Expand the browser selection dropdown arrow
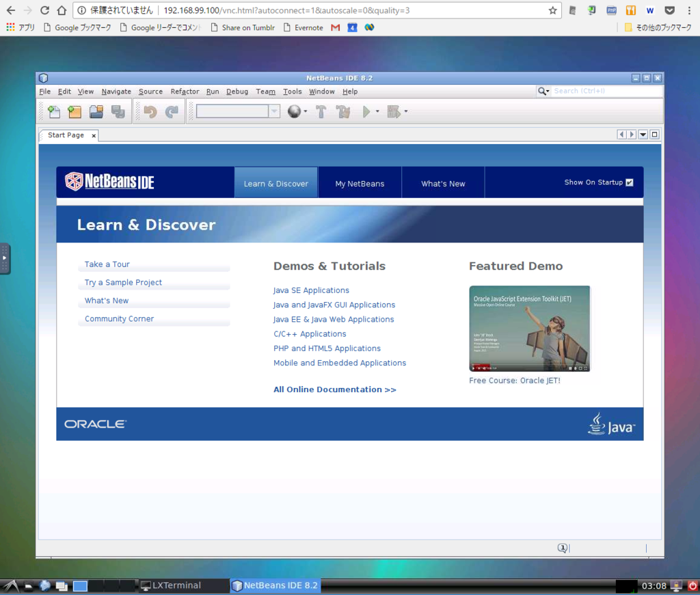 306,111
